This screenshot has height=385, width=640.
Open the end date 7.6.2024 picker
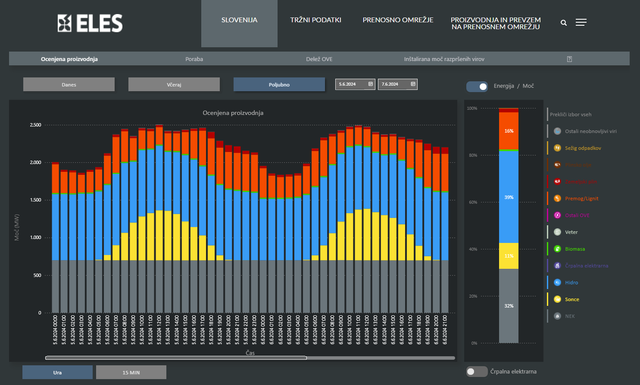coord(398,84)
